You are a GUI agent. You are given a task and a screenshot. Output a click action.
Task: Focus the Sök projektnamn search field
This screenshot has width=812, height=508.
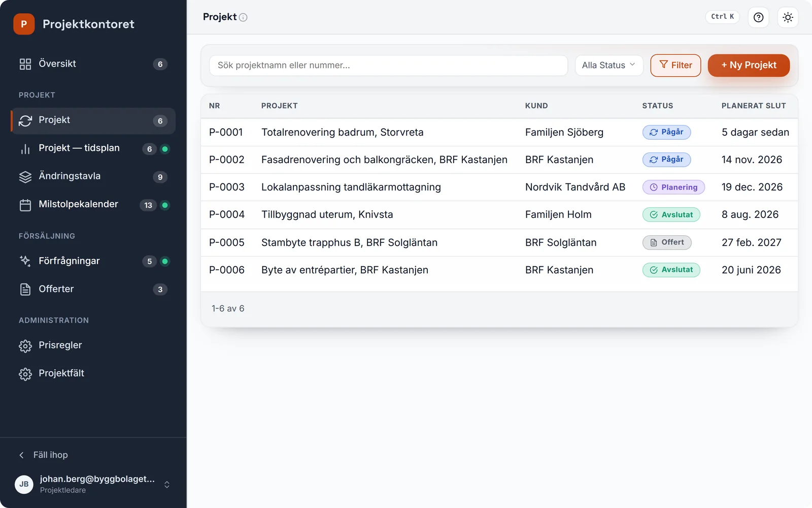point(388,65)
